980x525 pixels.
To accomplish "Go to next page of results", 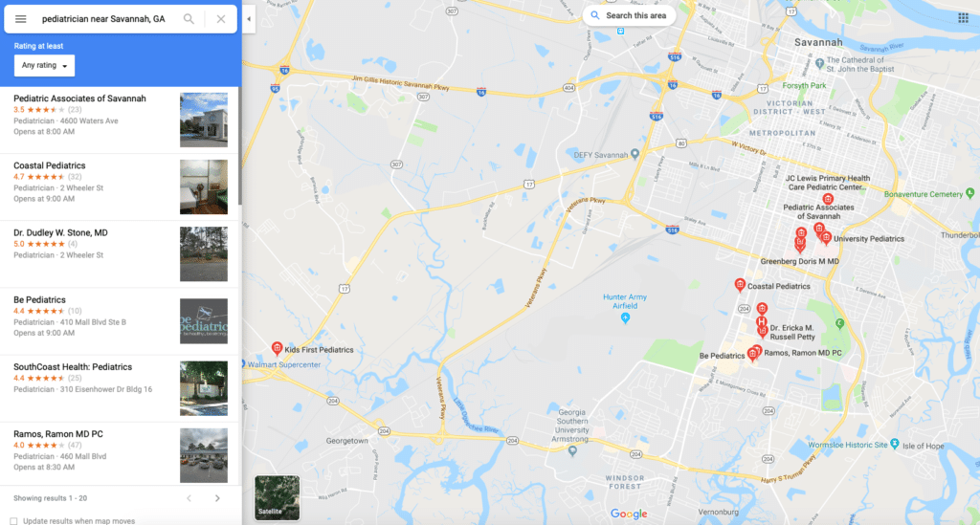I will 217,498.
